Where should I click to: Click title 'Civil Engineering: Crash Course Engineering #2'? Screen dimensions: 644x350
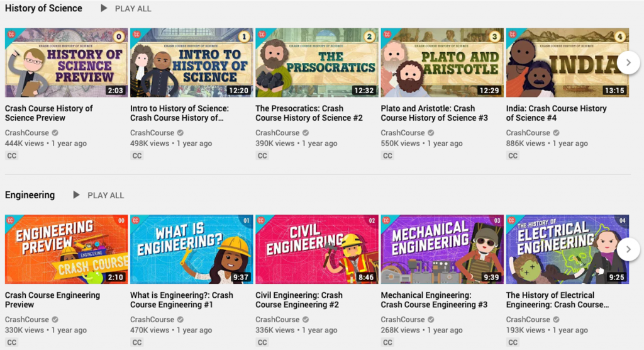[x=299, y=300]
